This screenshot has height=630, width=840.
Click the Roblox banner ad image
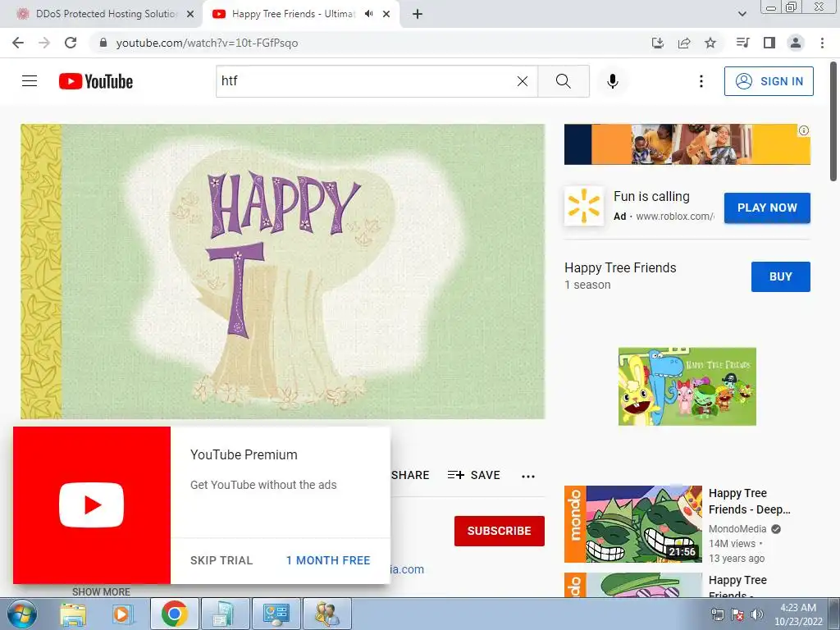pos(687,144)
